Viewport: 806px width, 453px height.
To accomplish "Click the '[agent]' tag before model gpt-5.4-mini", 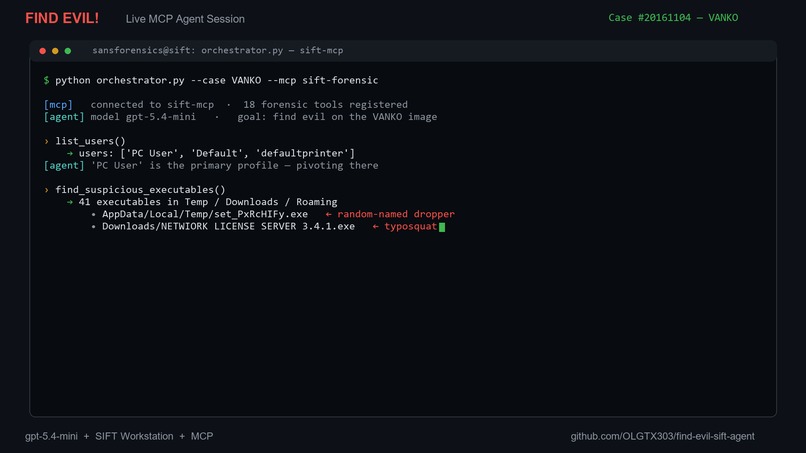I will tap(64, 117).
